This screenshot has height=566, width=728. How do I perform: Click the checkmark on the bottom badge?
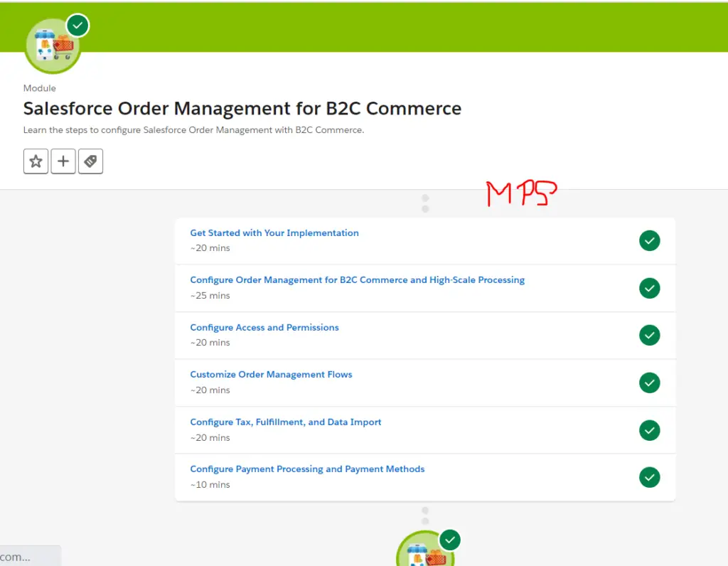click(449, 540)
